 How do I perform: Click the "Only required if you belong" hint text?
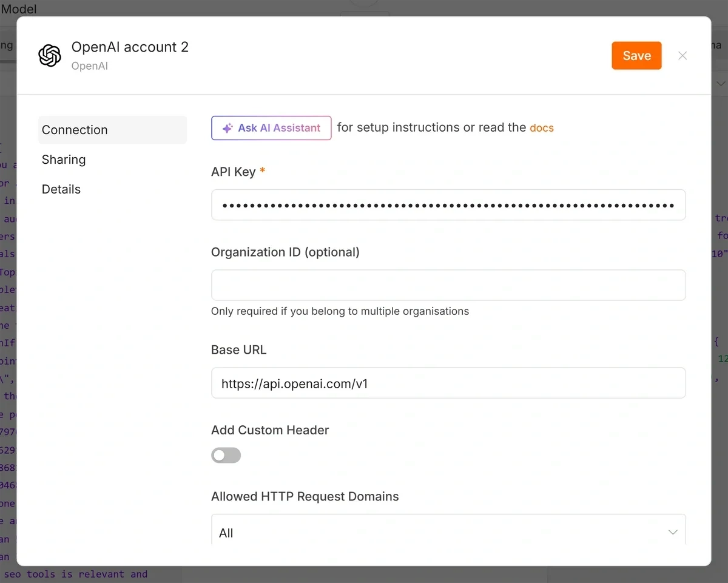point(340,311)
